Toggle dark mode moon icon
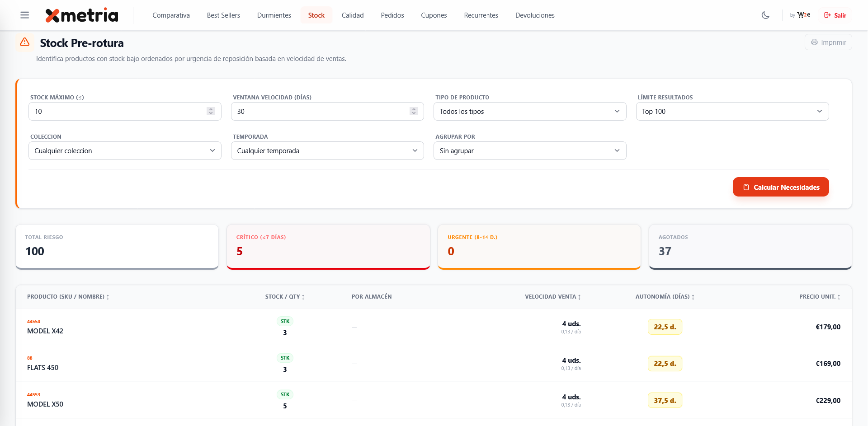 tap(765, 15)
